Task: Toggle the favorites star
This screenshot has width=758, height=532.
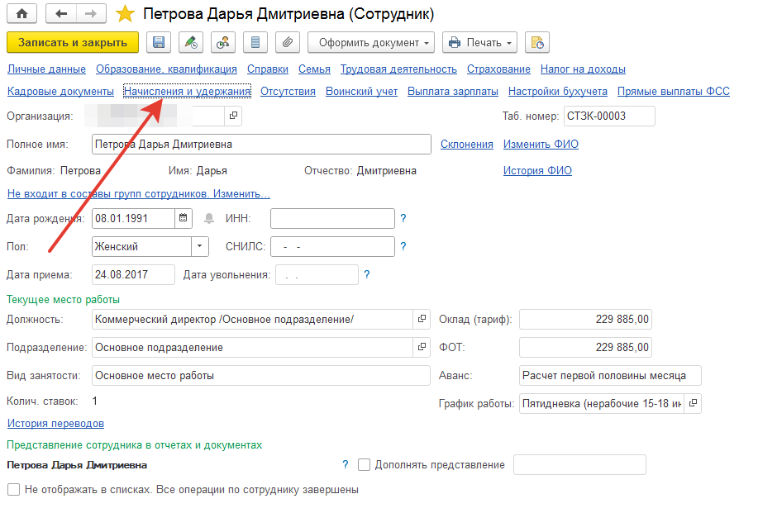Action: (x=125, y=13)
